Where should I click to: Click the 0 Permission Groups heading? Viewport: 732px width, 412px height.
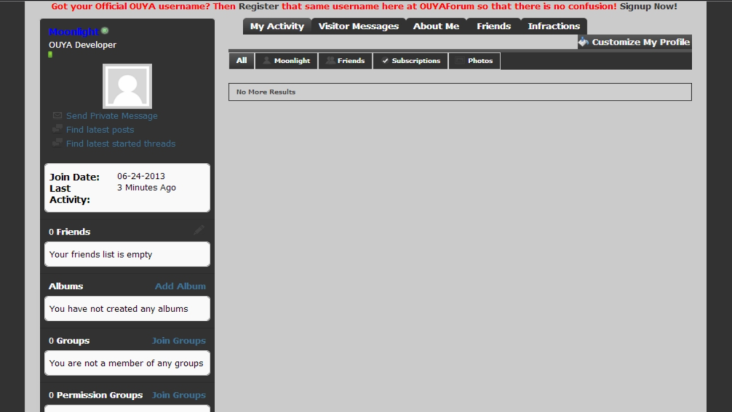click(x=96, y=395)
